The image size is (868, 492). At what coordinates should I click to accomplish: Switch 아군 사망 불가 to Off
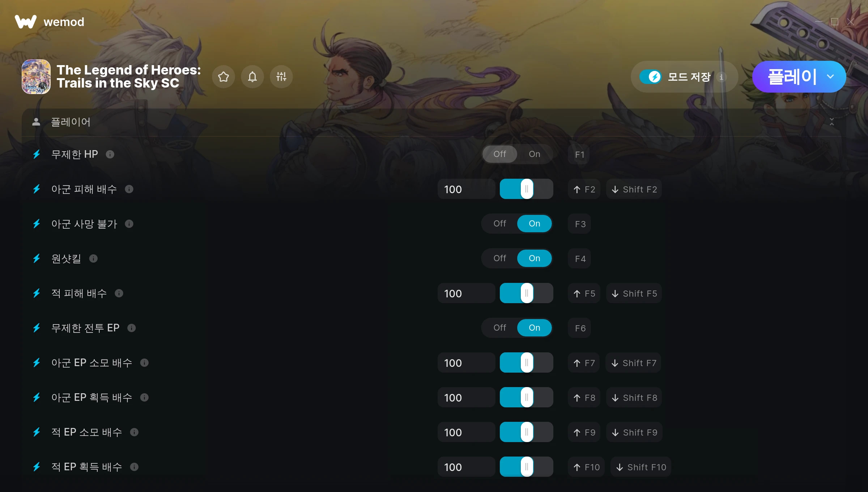pyautogui.click(x=500, y=224)
